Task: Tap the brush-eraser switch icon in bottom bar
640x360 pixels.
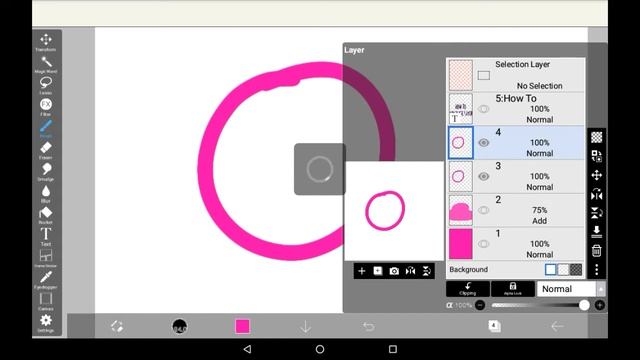Action: click(117, 326)
